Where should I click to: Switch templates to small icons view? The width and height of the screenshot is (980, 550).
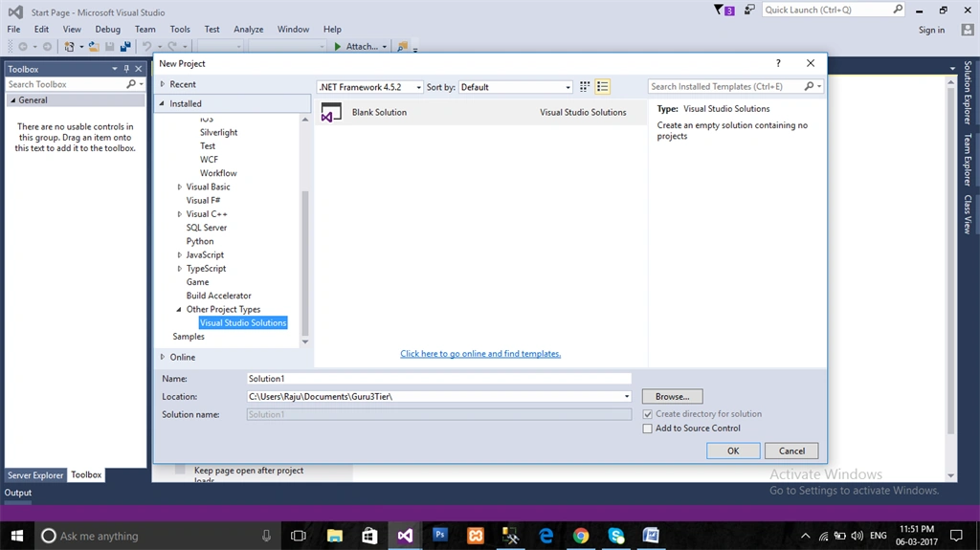tap(585, 87)
